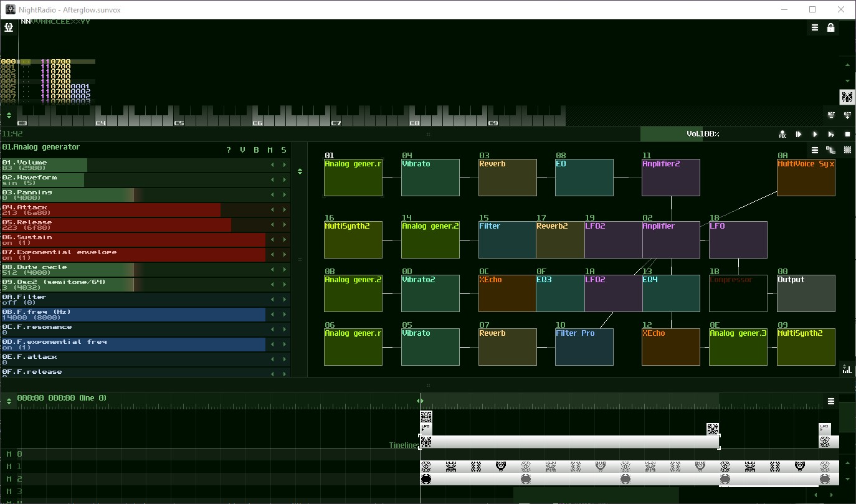Toggle Bypass B for Analog generator
856x504 pixels.
(256, 150)
